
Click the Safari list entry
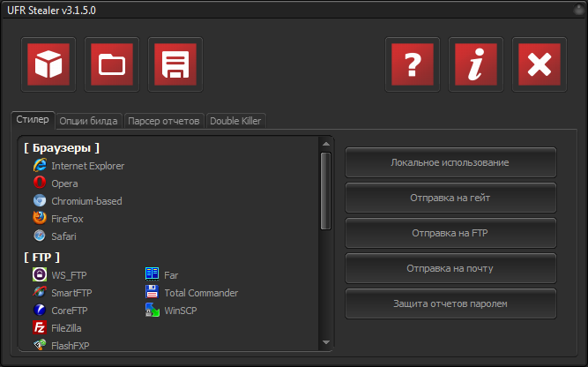pos(64,236)
